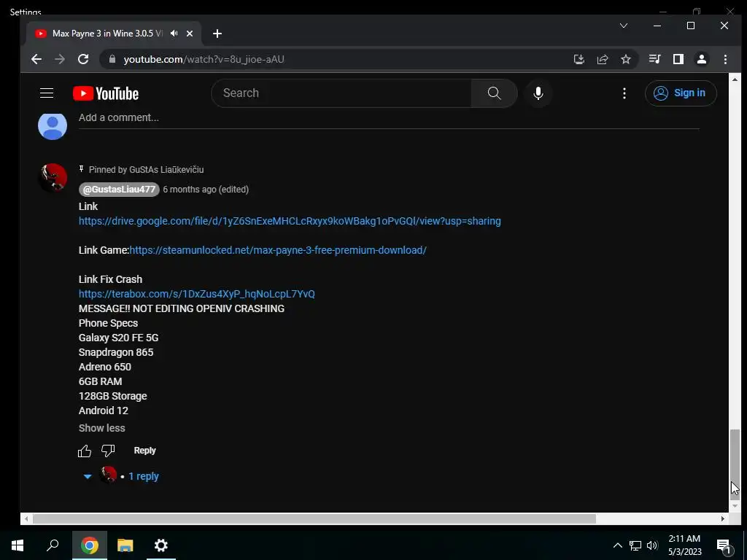Click the '6 months ago (edited)' timestamp

206,190
